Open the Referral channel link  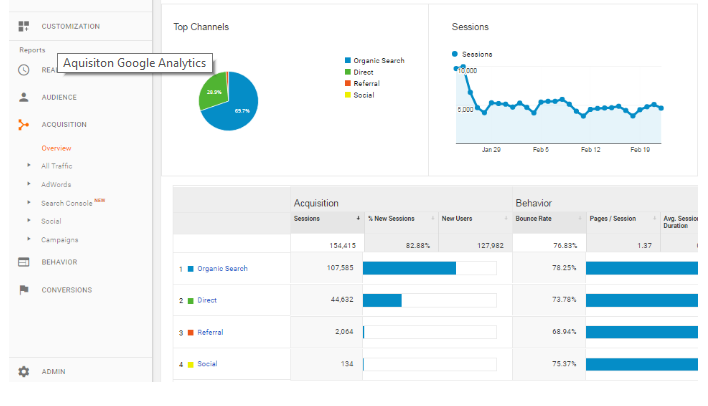[210, 332]
